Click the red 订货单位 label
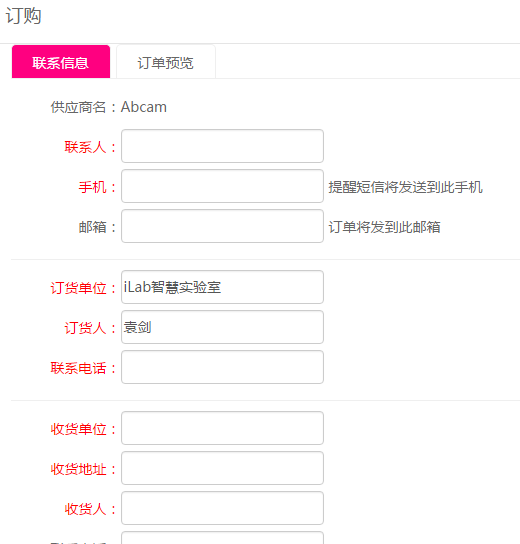The image size is (520, 544). tap(78, 288)
